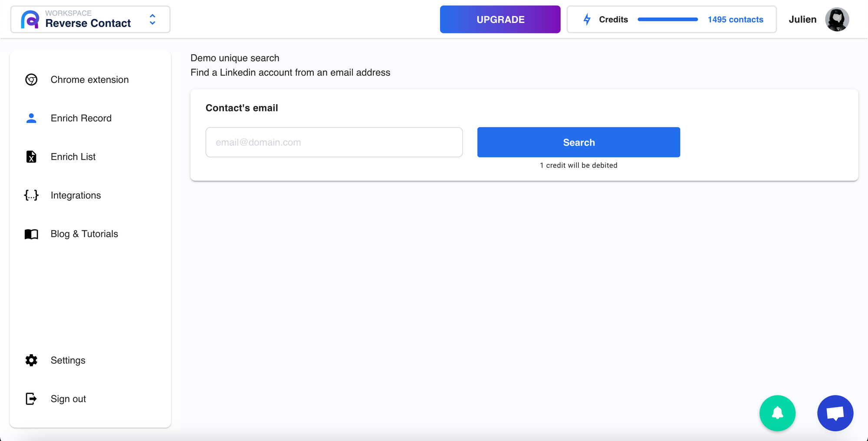
Task: Open Julien's profile avatar menu
Action: (837, 20)
